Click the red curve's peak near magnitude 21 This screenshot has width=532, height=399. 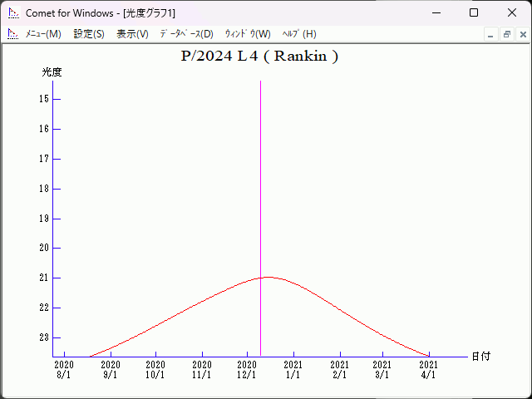268,277
